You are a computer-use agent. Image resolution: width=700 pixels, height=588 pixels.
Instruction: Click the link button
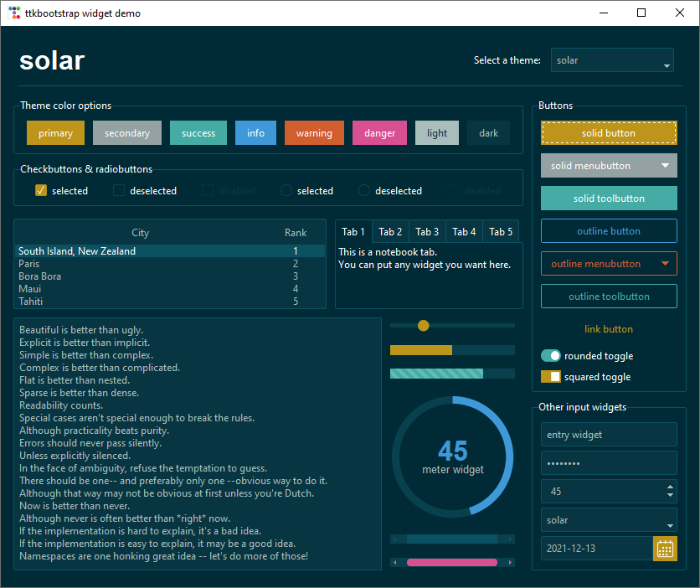(x=609, y=329)
